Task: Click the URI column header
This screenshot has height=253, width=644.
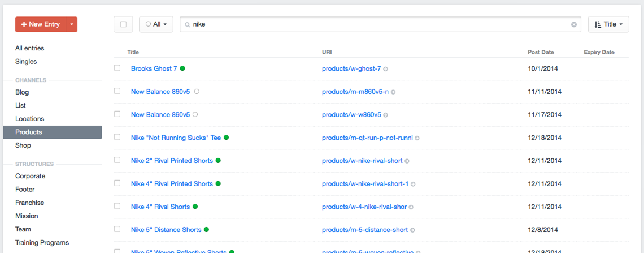Action: click(x=327, y=52)
